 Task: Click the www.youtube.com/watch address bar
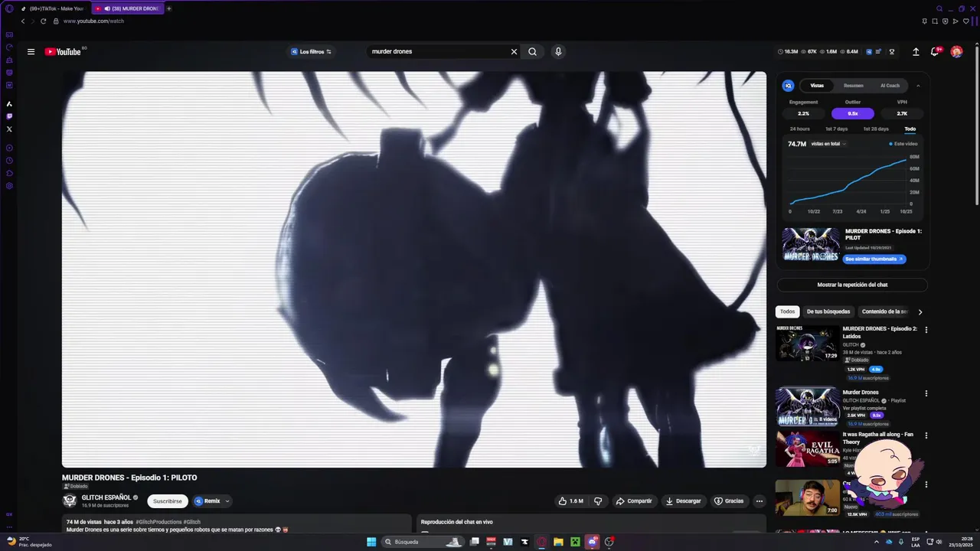click(x=93, y=21)
